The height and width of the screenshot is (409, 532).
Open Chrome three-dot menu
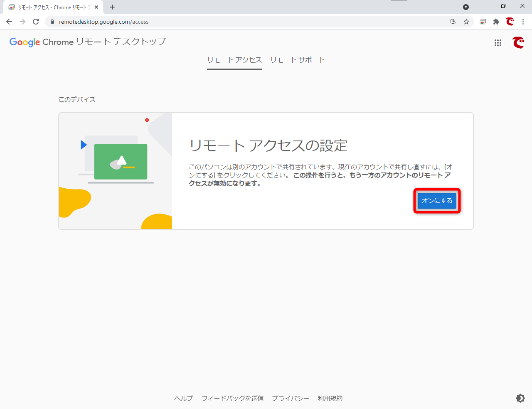click(x=523, y=22)
